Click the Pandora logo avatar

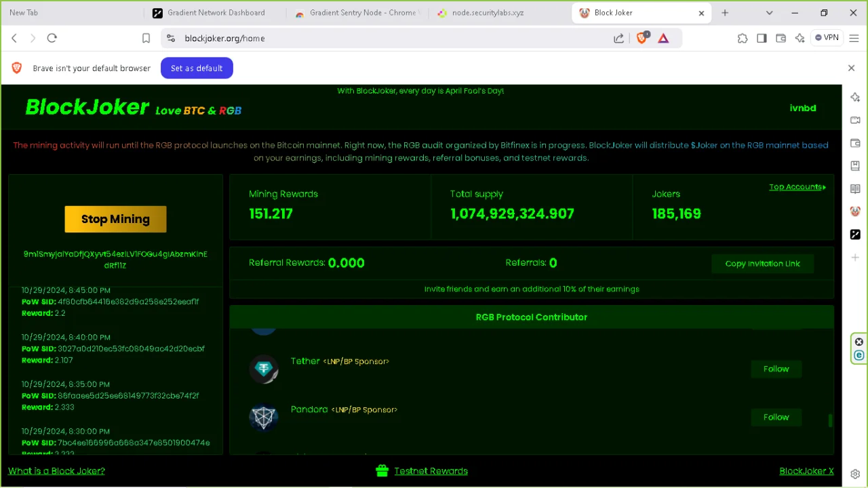[x=264, y=418]
